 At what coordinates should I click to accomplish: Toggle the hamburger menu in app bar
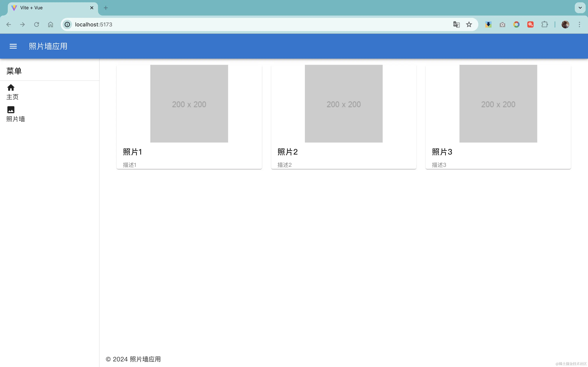tap(13, 46)
